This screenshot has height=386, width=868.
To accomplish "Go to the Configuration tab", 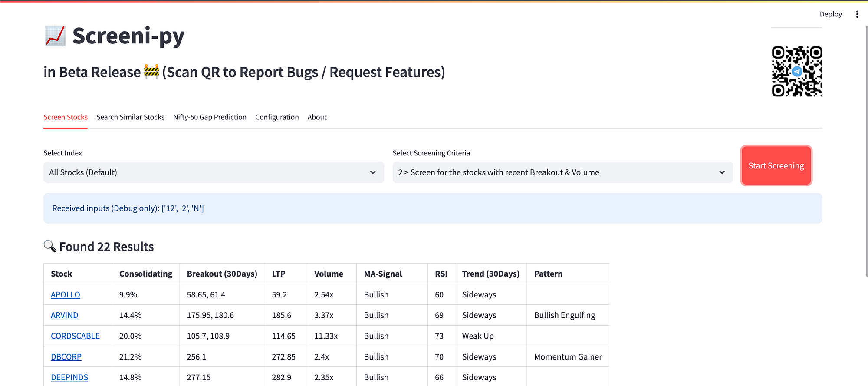I will [277, 117].
